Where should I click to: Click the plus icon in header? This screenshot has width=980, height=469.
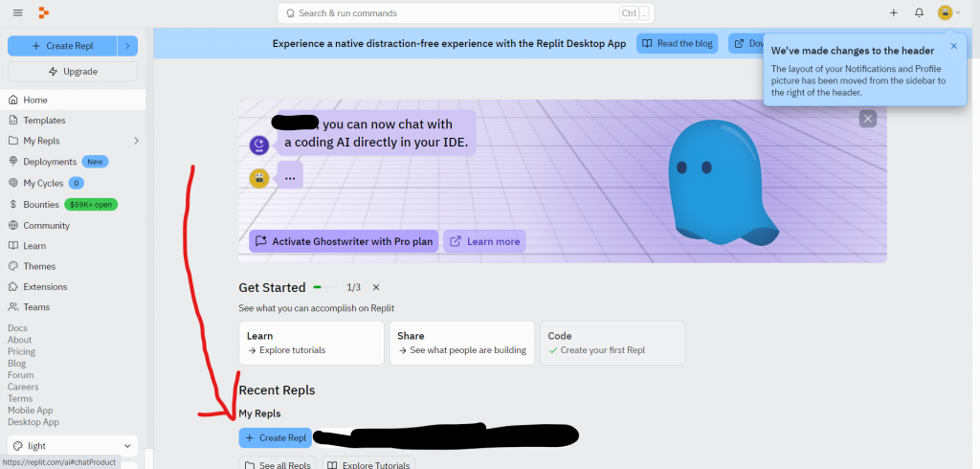click(x=894, y=12)
